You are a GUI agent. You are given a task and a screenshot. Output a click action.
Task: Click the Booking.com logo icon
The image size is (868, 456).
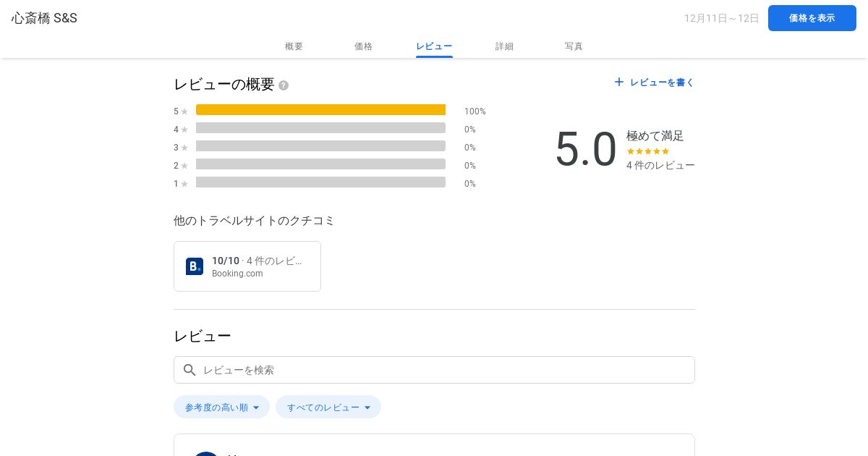(x=195, y=266)
